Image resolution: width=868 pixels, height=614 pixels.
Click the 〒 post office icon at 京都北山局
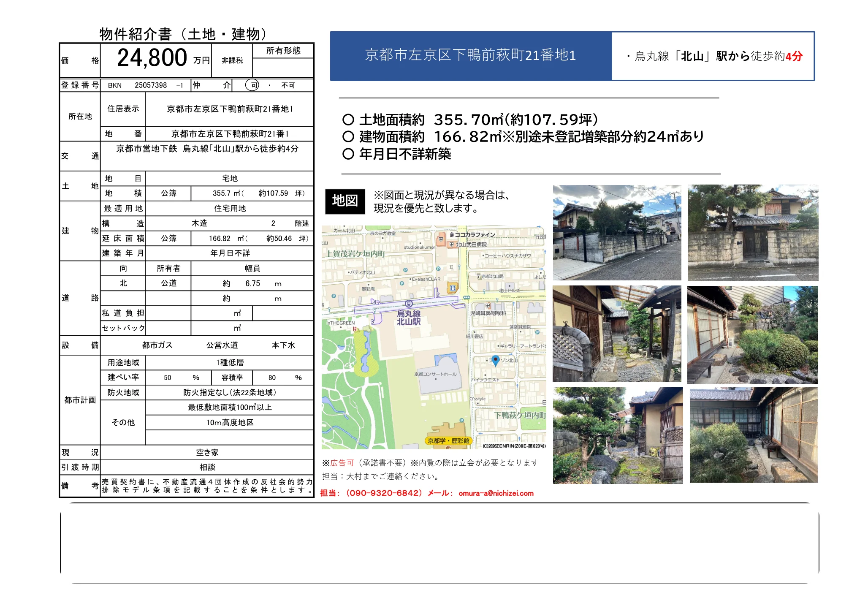click(479, 276)
